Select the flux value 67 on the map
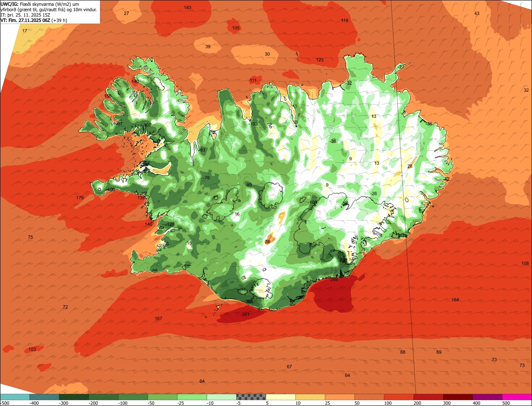This screenshot has width=532, height=406. [x=289, y=367]
